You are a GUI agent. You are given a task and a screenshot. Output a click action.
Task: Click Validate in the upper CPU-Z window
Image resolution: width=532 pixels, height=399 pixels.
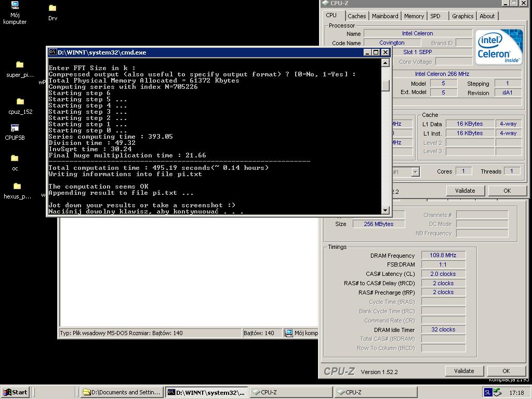coord(465,191)
